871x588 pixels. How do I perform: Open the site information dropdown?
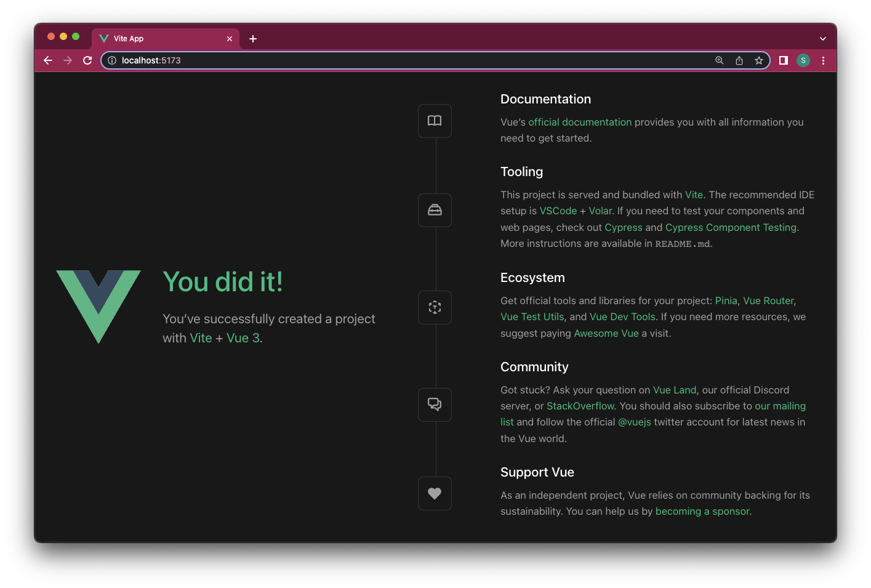(111, 60)
